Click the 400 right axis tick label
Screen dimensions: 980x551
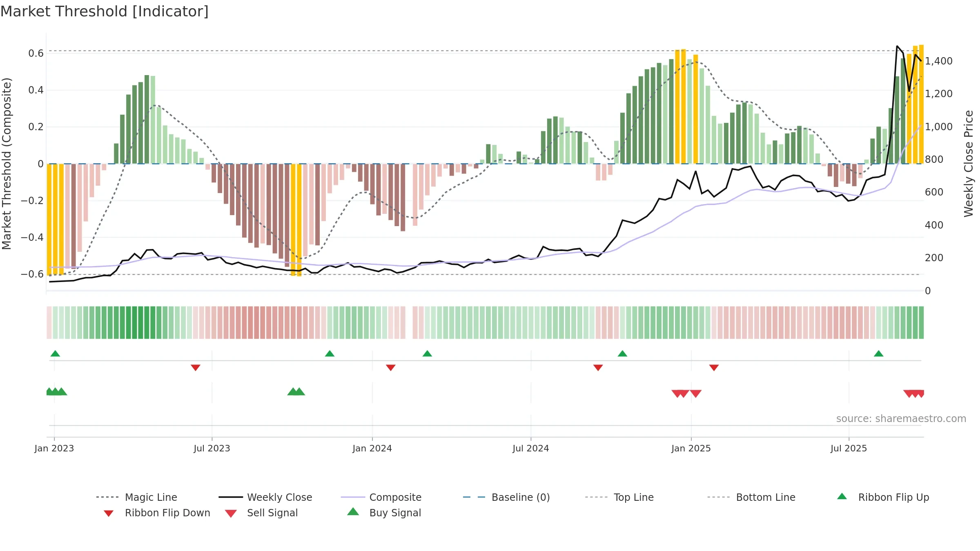934,225
